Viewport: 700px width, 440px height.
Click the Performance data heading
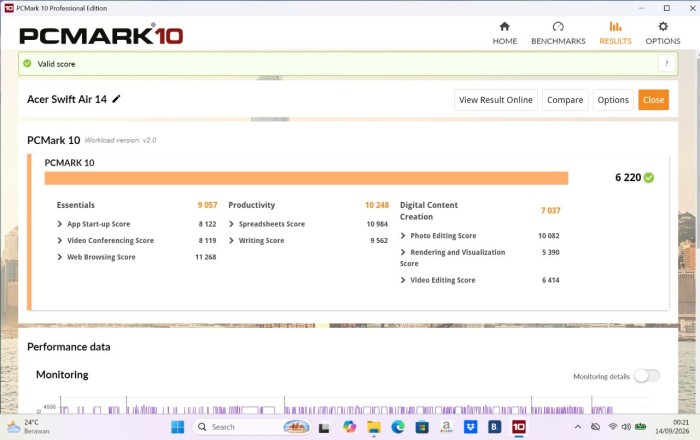coord(69,347)
